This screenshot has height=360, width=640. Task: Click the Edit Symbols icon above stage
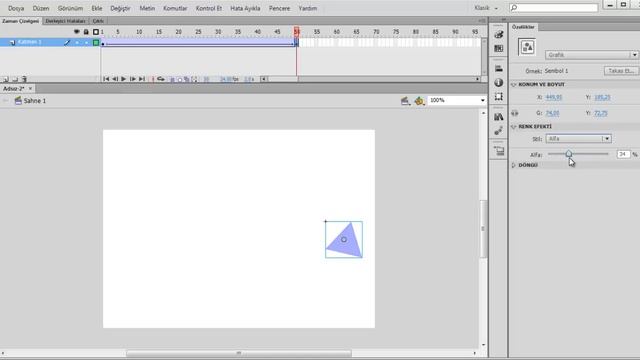pos(419,101)
